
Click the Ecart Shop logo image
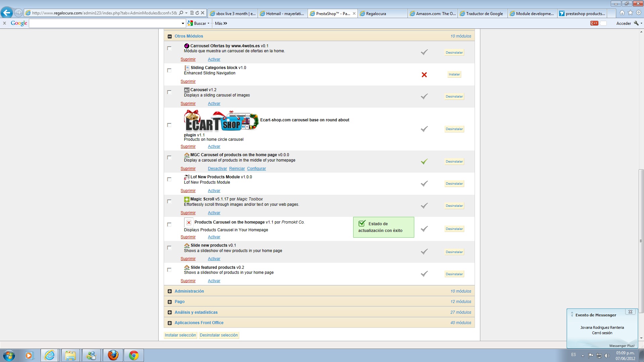point(221,121)
